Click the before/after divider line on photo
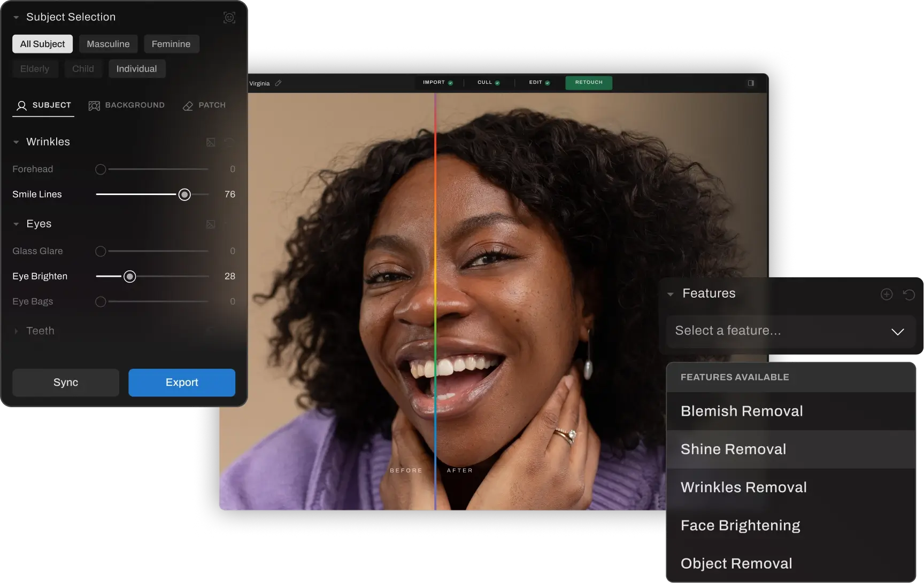Viewport: 924px width, 583px height. (x=435, y=302)
